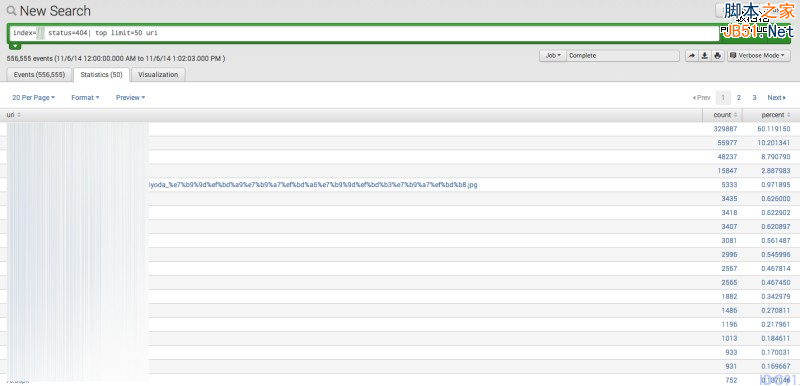Click percent value 0.622902
Screen dimensions: 800x386
pyautogui.click(x=776, y=213)
